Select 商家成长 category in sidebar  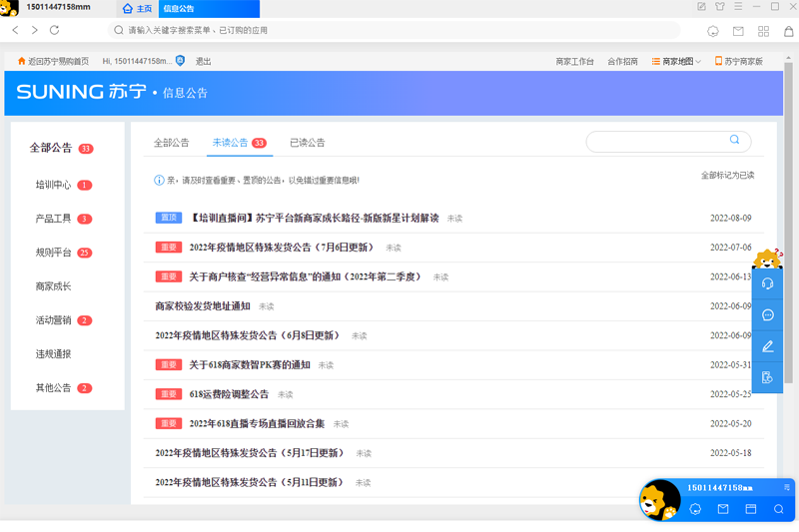coord(53,286)
